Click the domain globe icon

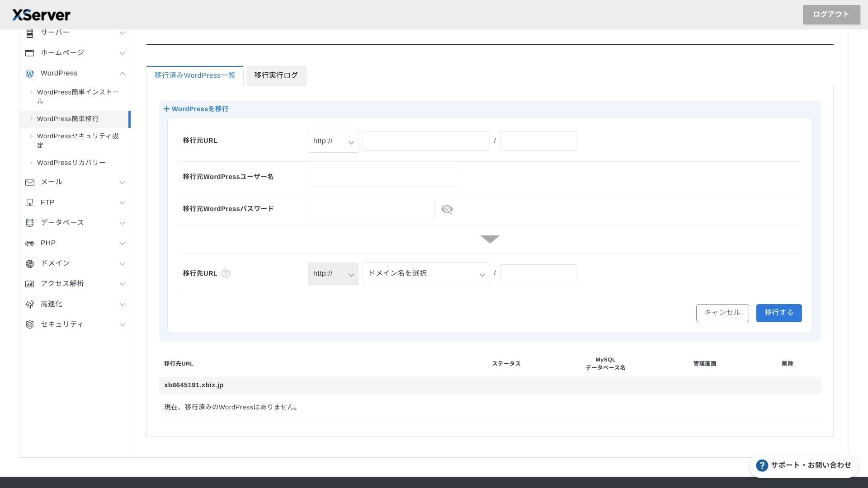(30, 263)
